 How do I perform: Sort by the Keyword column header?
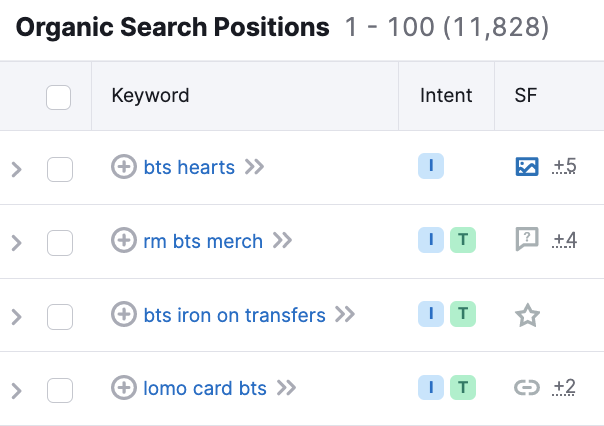coord(150,96)
